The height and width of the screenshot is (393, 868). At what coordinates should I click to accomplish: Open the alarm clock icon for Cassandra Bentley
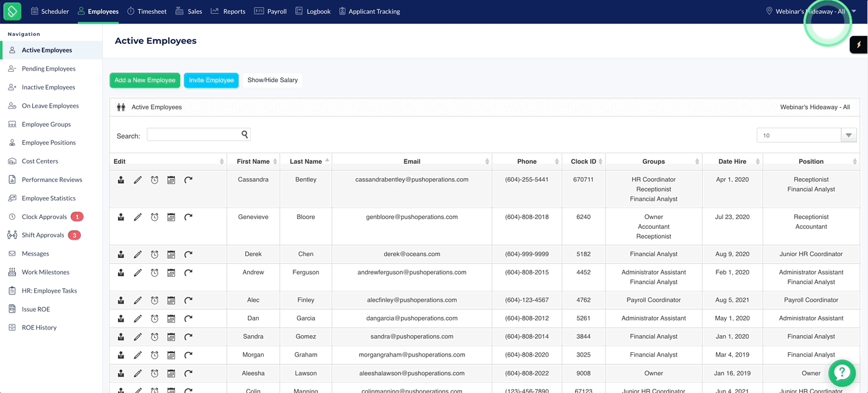tap(155, 180)
